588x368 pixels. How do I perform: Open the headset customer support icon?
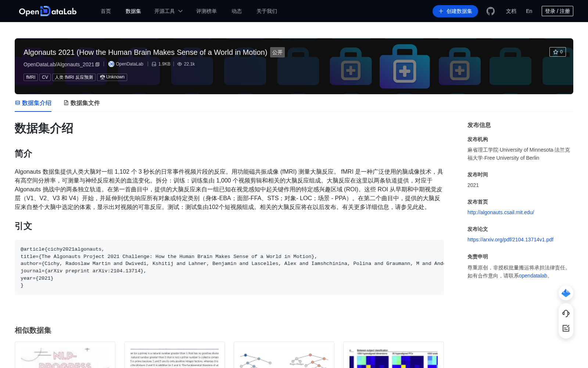pos(566,314)
